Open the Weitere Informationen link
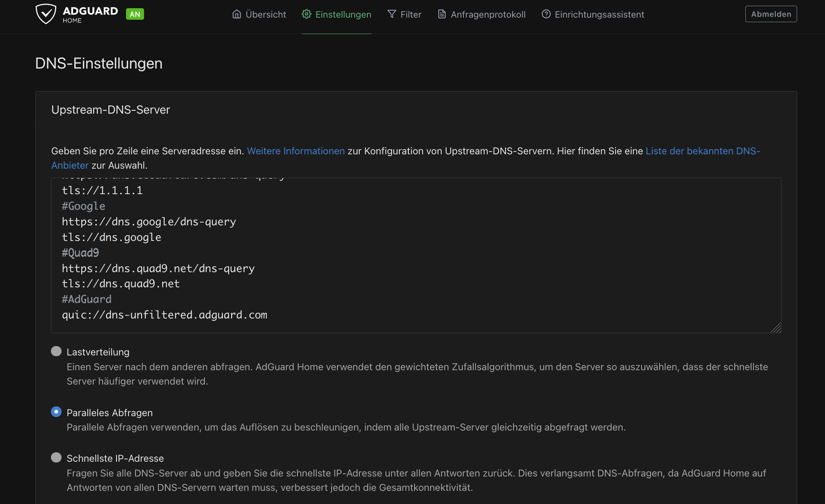The width and height of the screenshot is (825, 504). pos(296,151)
